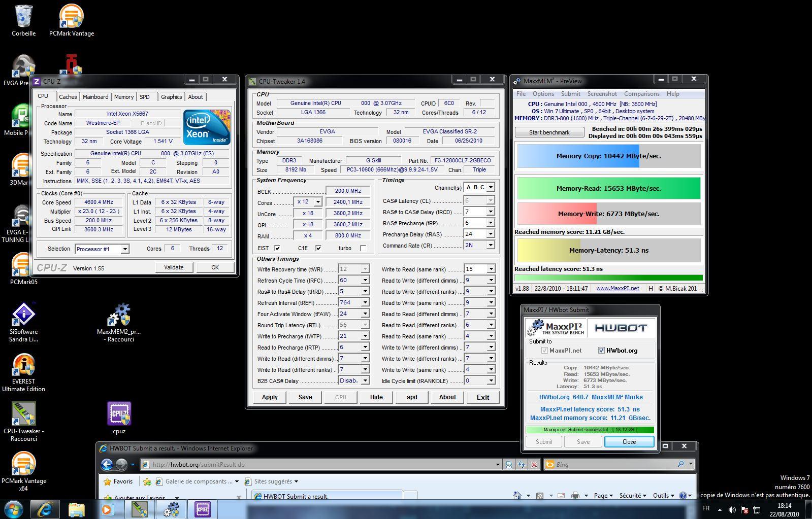812x519 pixels.
Task: Open cpuz desktop icon
Action: pos(119,418)
